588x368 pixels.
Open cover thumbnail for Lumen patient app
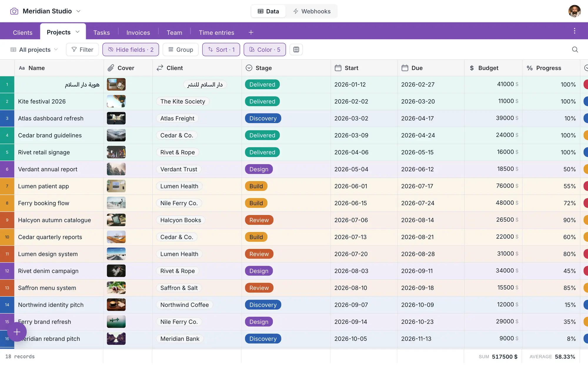pos(116,186)
